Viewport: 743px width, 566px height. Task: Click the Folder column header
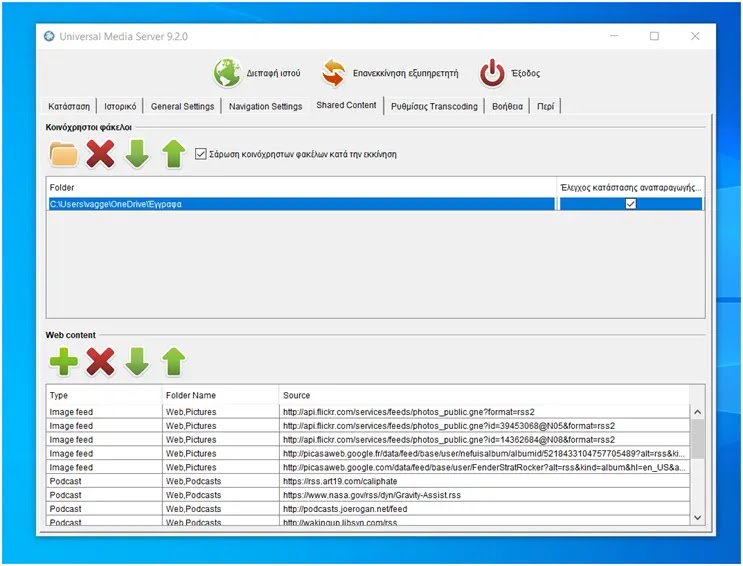(302, 187)
